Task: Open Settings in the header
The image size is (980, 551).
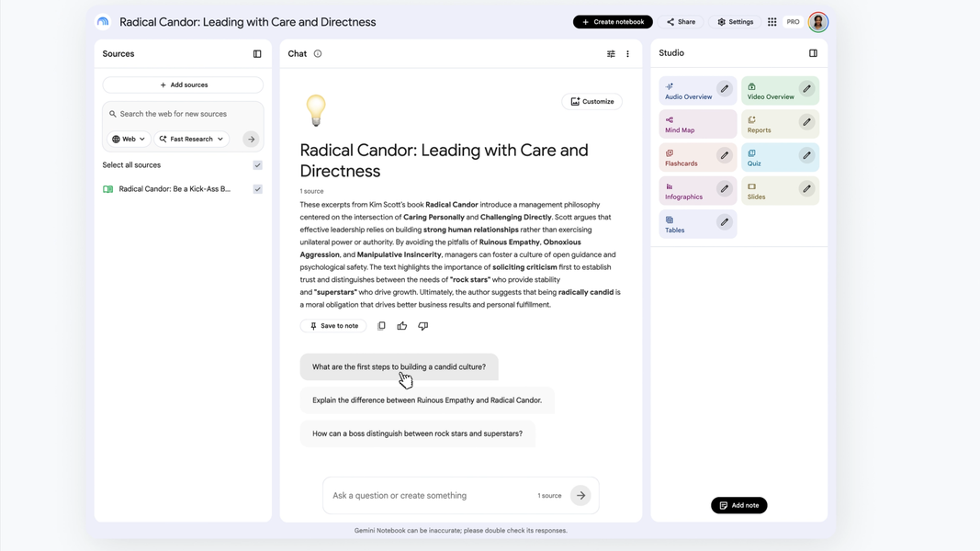Action: (735, 22)
